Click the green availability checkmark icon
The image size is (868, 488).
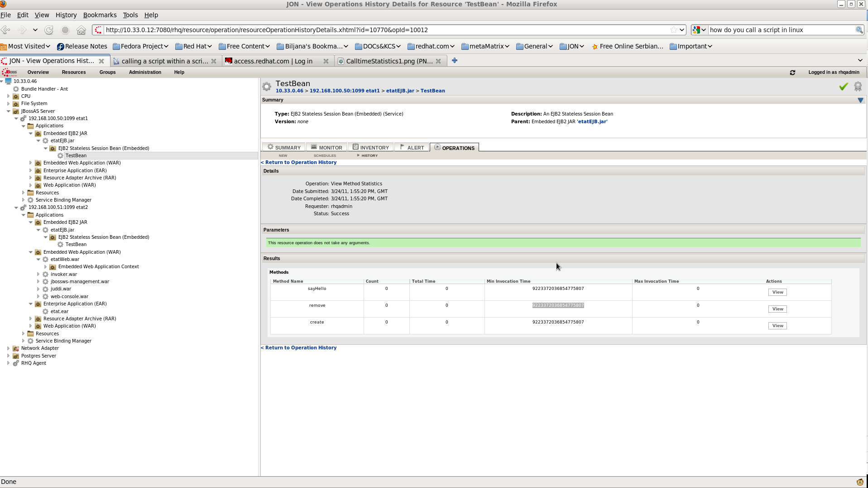843,87
